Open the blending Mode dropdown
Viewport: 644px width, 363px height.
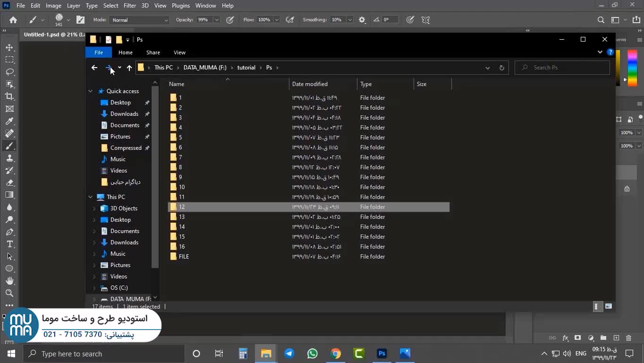tap(139, 20)
